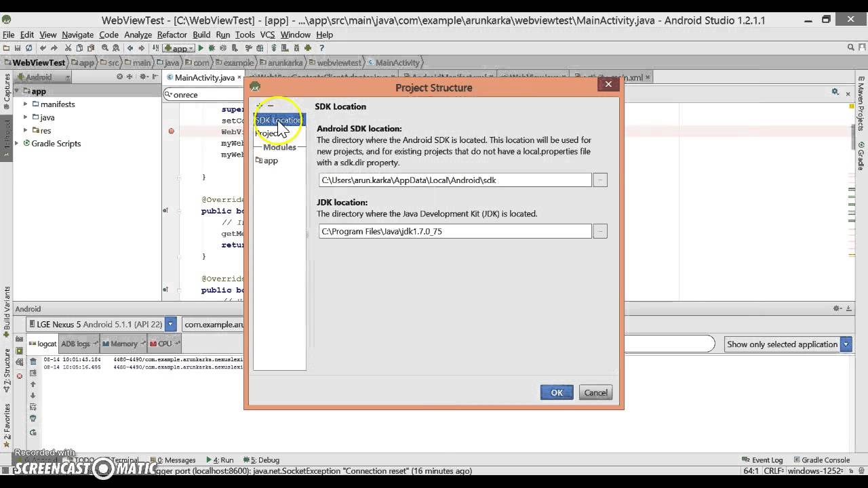Click the Android SDK Manager toolbar icon
This screenshot has width=868, height=488.
click(296, 48)
